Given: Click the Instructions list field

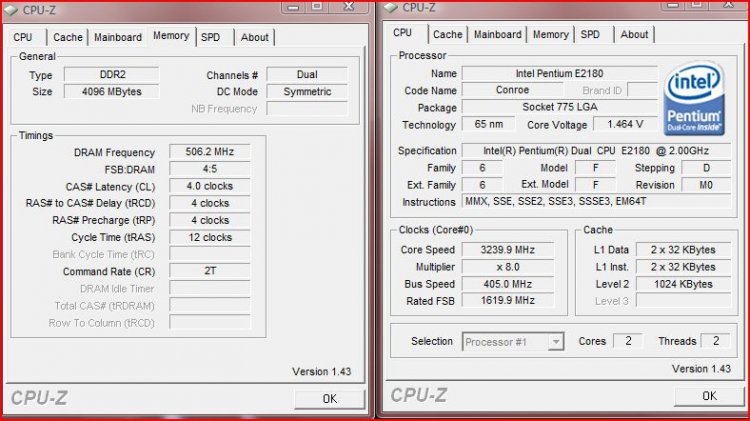Looking at the screenshot, I should tap(596, 202).
